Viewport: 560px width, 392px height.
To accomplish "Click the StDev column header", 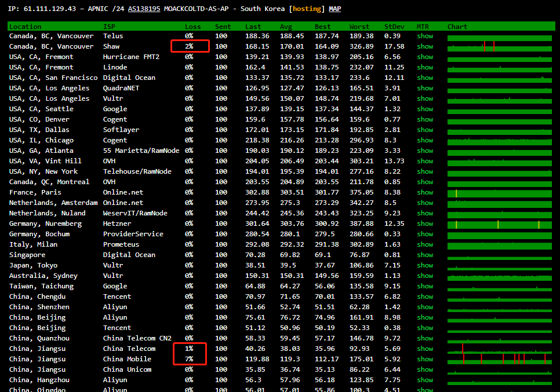I will (x=394, y=27).
